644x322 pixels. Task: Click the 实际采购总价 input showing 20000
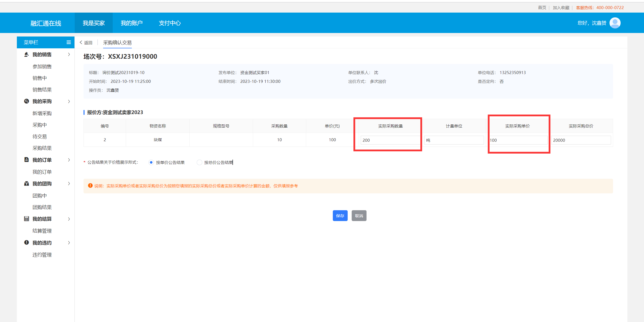click(581, 140)
